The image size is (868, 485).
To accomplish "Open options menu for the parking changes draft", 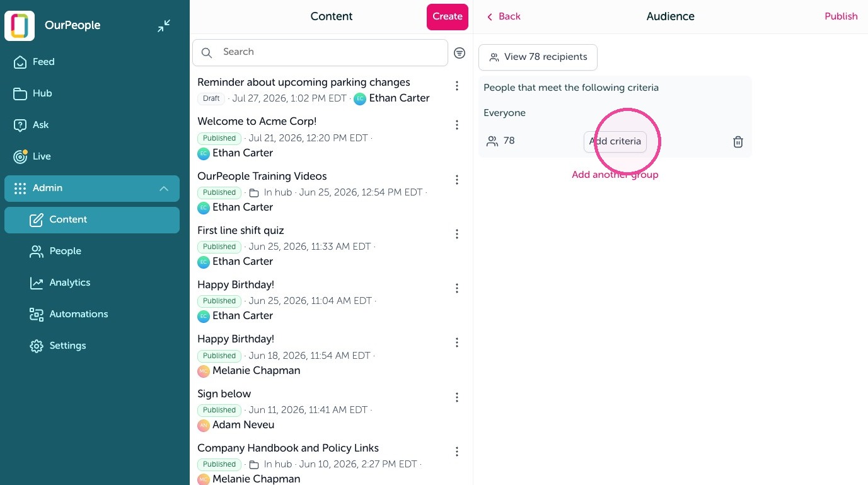I will coord(457,86).
